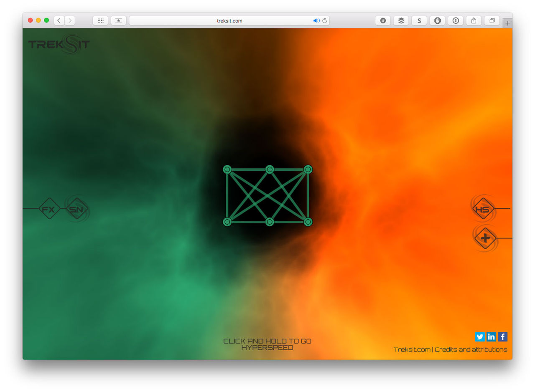The width and height of the screenshot is (535, 392).
Task: Show Top Sites grid
Action: pos(100,20)
